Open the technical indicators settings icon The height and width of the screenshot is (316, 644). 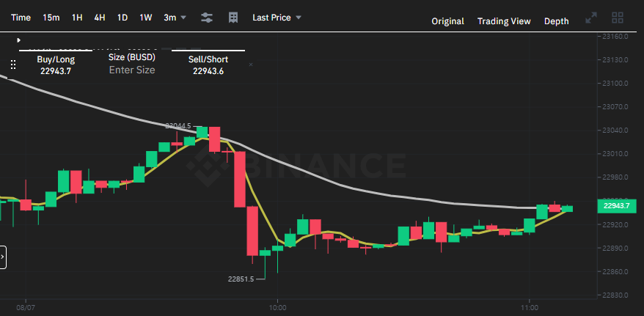pyautogui.click(x=207, y=18)
